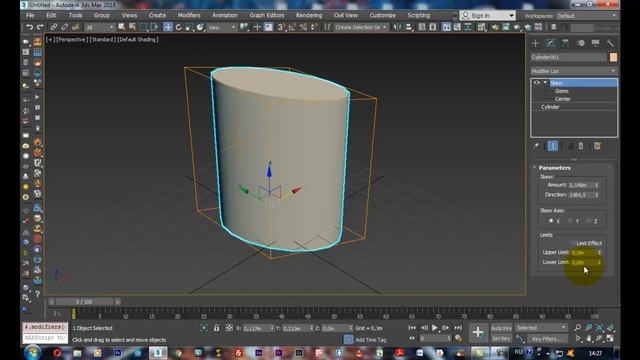640x360 pixels.
Task: Click Go to End playback button
Action: coord(458,328)
